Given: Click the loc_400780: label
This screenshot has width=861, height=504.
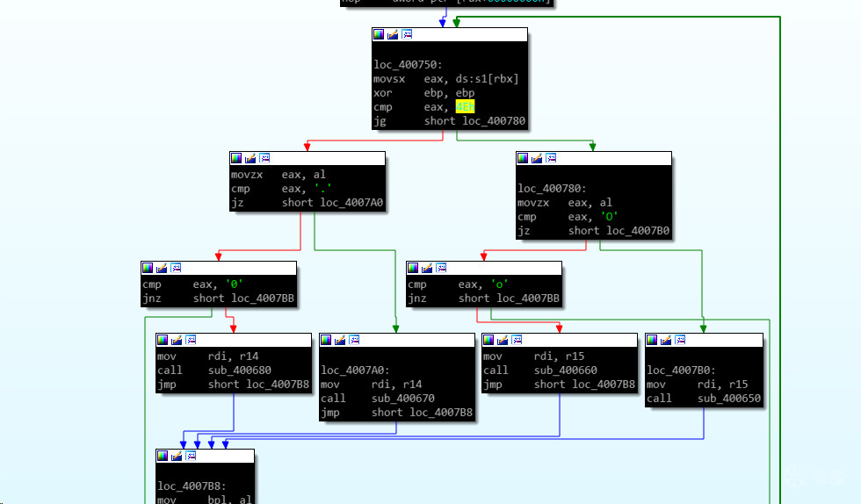Looking at the screenshot, I should pos(552,188).
